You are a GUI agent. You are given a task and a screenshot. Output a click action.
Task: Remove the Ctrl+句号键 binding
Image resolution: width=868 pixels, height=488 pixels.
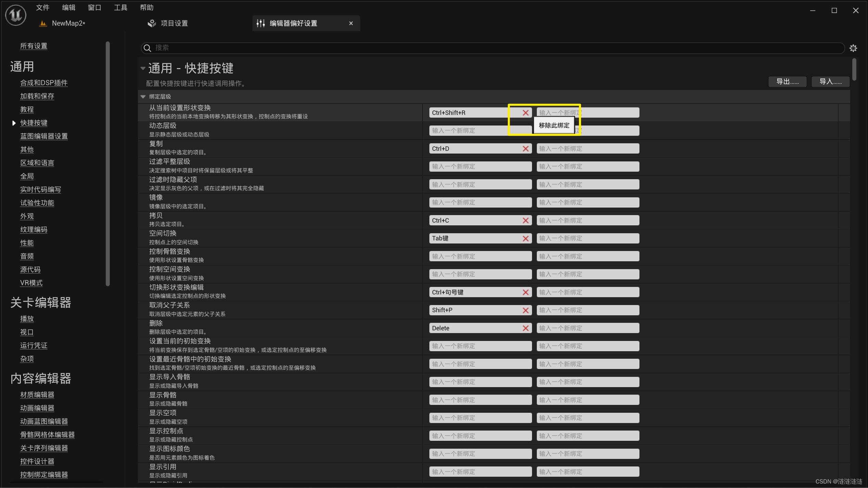tap(526, 292)
